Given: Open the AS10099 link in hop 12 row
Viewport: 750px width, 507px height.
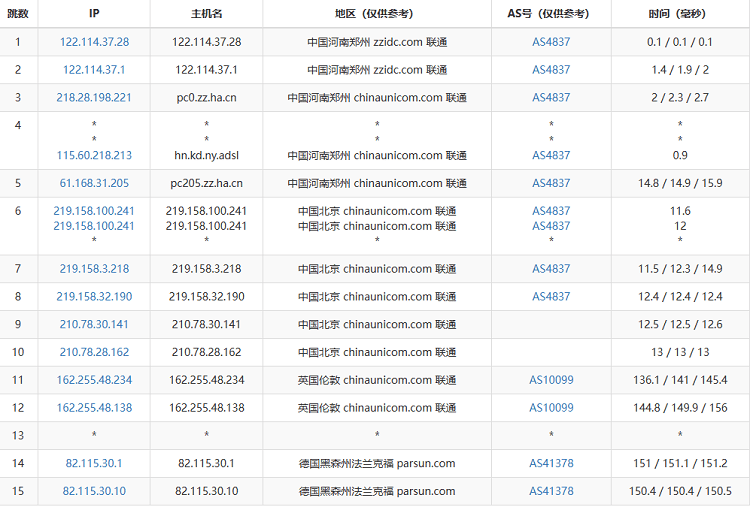Looking at the screenshot, I should coord(551,408).
